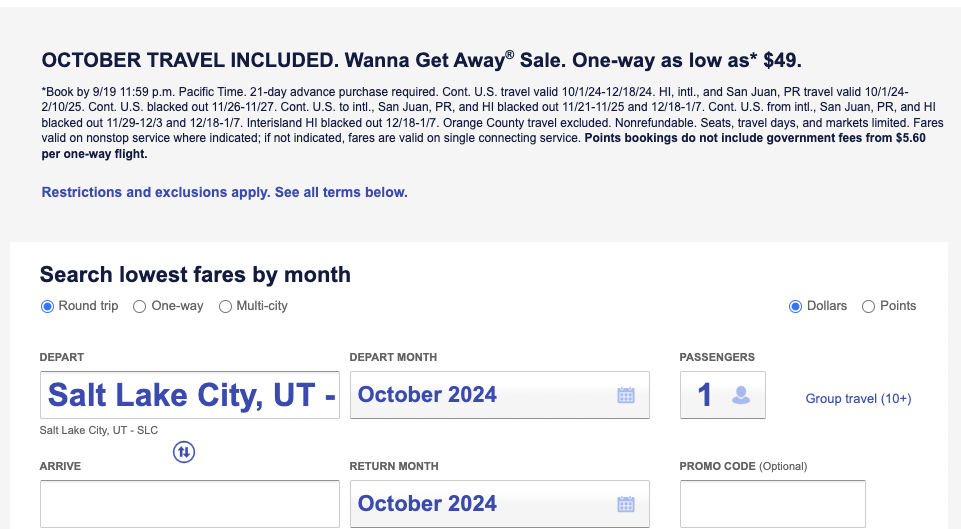Open the Group travel (10+) link
This screenshot has height=529, width=961.
point(858,399)
